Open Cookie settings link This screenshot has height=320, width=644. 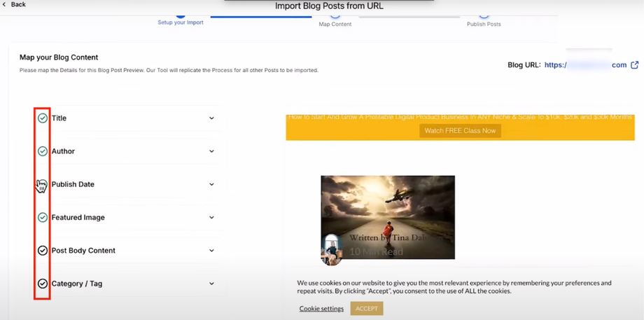(x=321, y=309)
